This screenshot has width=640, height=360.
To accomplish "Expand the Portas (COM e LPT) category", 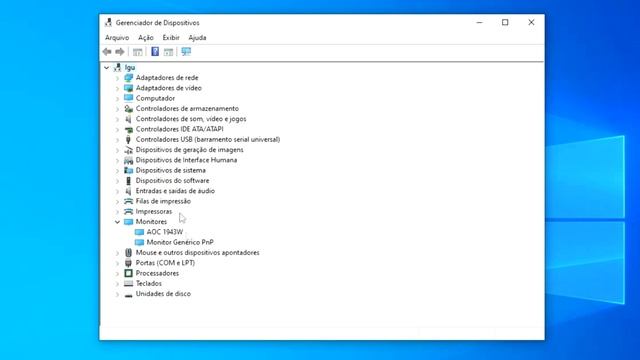I will (x=118, y=263).
